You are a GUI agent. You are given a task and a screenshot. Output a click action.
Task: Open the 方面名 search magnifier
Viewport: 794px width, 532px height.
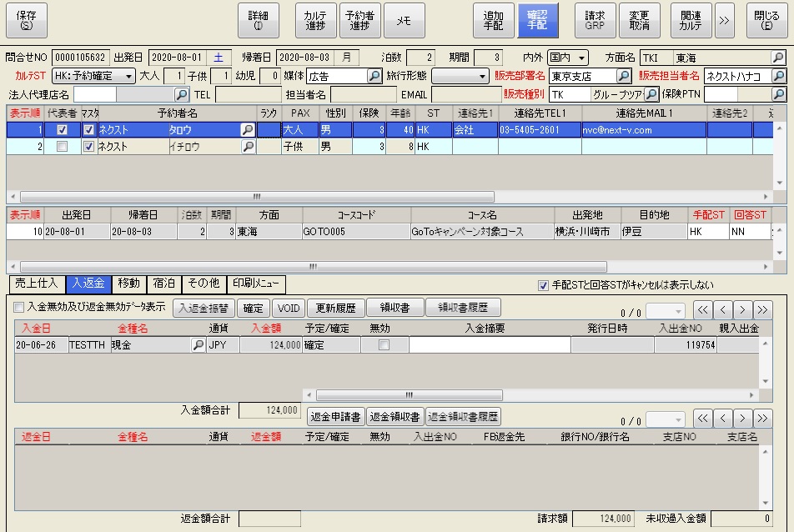[x=778, y=58]
